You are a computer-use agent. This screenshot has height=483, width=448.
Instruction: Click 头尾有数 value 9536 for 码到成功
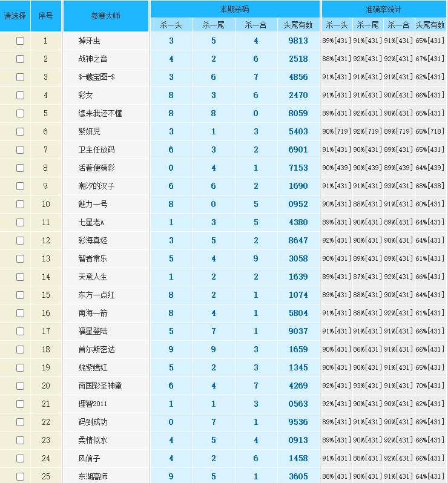(298, 422)
